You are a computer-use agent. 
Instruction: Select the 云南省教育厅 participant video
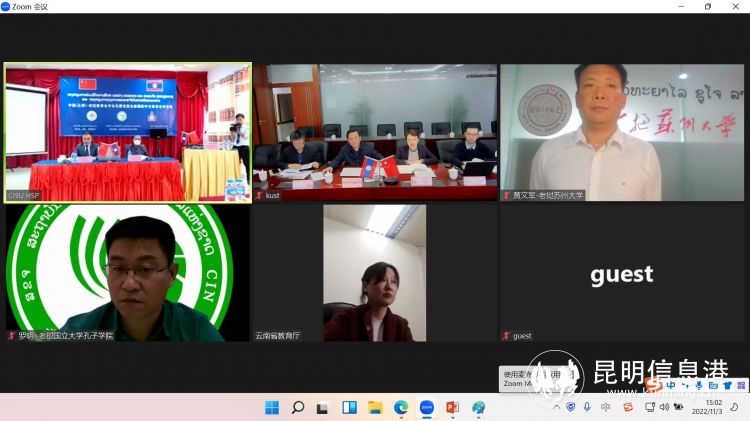(374, 273)
